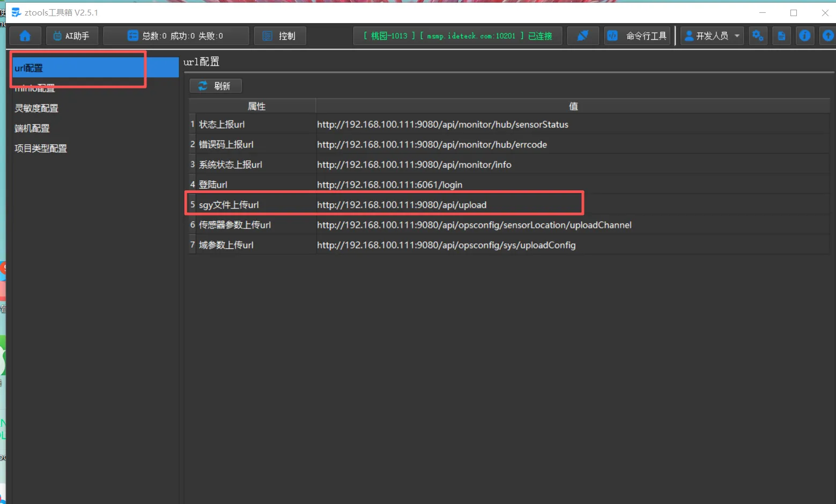Click the disconnect plug icon
836x504 pixels.
point(582,36)
